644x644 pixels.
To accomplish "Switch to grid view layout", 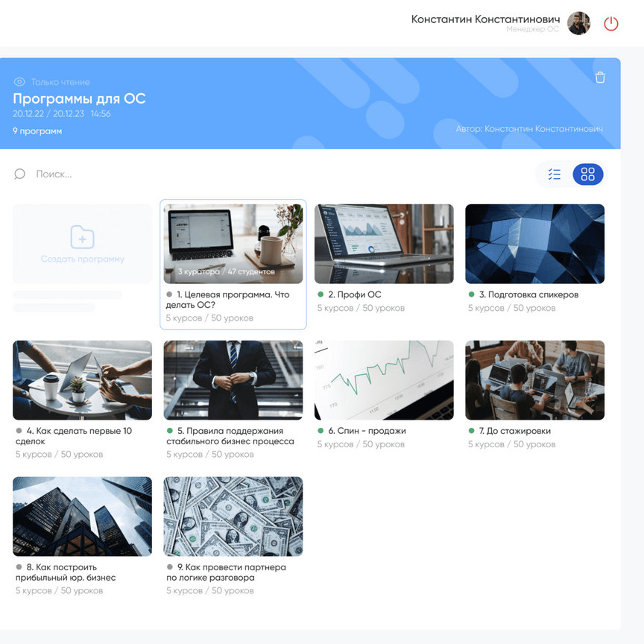I will point(588,174).
